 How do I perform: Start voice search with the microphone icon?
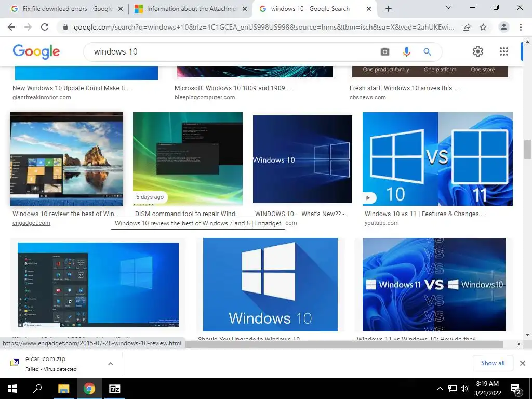point(406,51)
